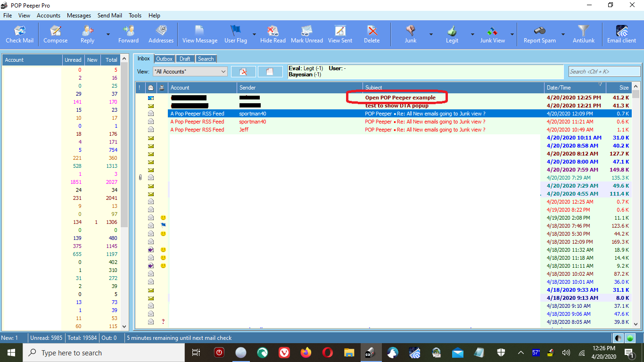Open the Windows Start menu
Image resolution: width=644 pixels, height=362 pixels.
coord(11,353)
